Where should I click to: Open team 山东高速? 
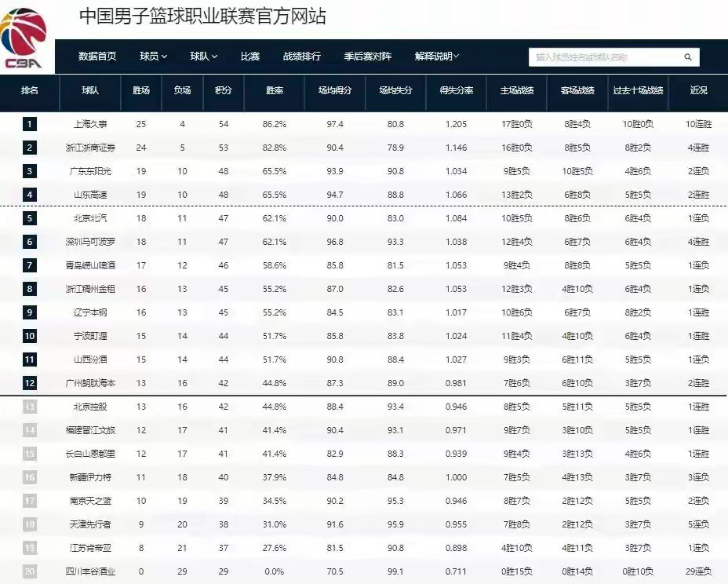[90, 195]
